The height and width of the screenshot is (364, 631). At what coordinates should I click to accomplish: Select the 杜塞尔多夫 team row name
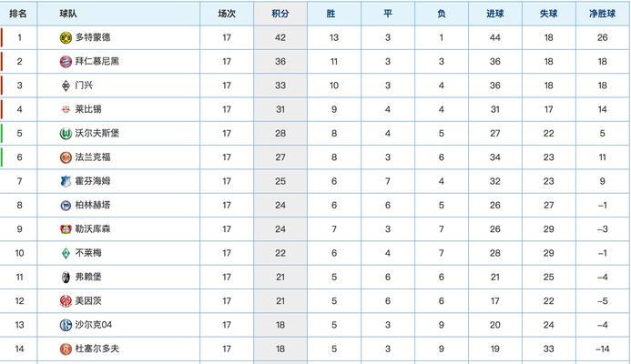97,349
